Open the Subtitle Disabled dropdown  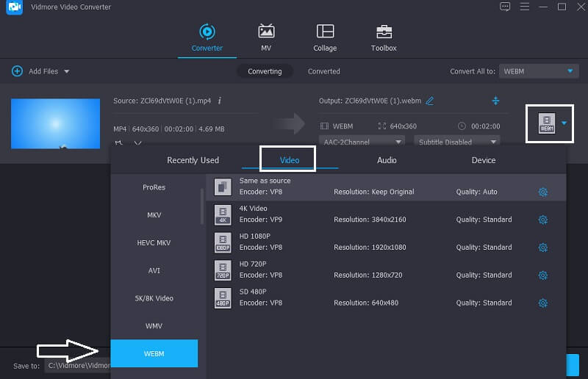click(456, 142)
